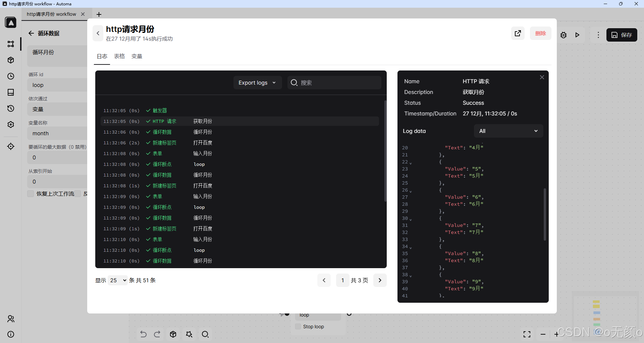Focus the 搜索 logs search field
The height and width of the screenshot is (343, 644).
(x=334, y=83)
